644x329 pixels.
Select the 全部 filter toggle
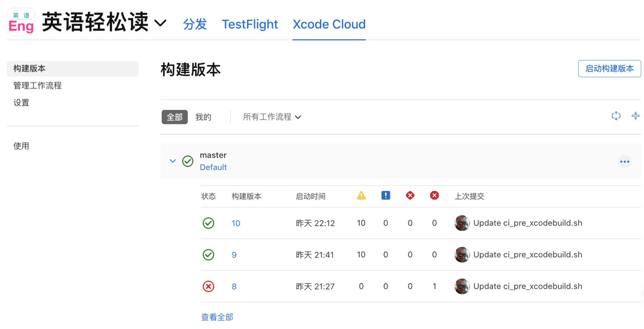click(174, 117)
